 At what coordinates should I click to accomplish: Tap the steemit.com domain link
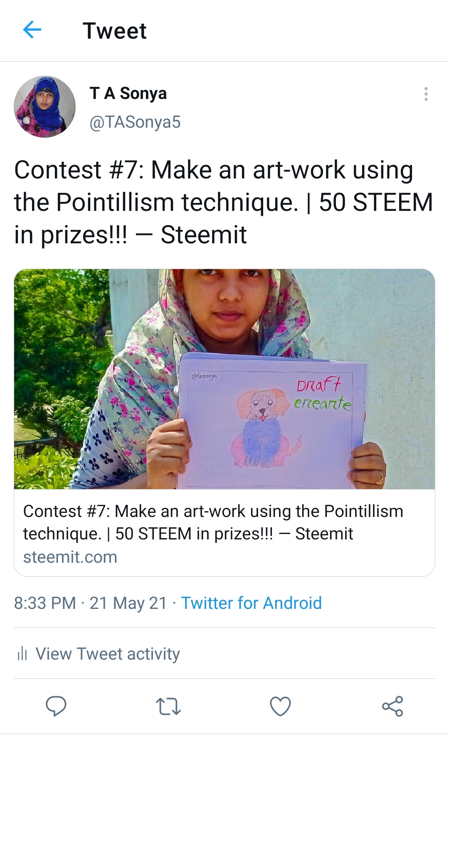[70, 557]
